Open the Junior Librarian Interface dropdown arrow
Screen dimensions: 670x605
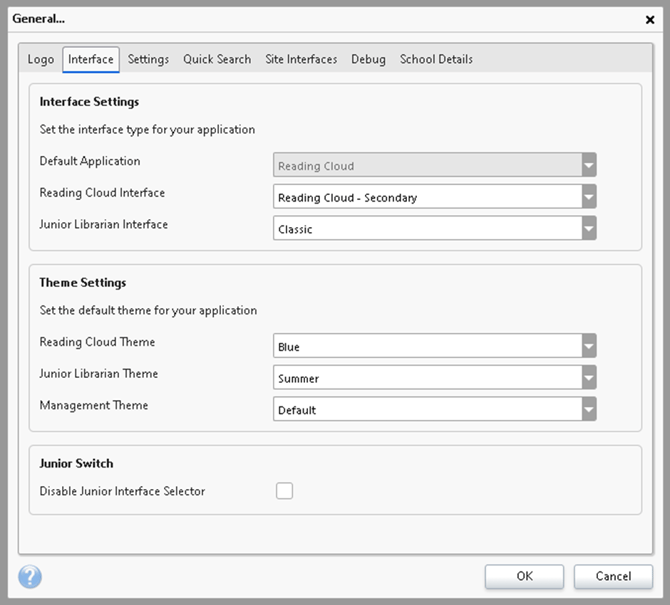tap(589, 228)
